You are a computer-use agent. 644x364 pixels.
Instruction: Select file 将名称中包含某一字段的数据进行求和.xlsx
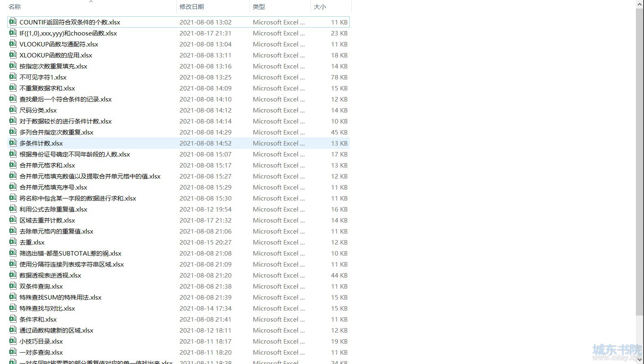coord(78,198)
